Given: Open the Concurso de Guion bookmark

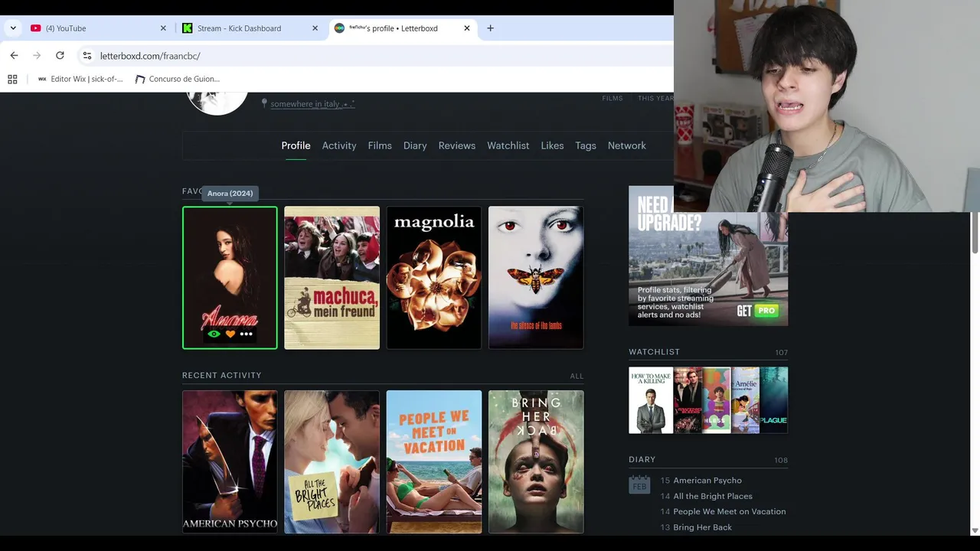Looking at the screenshot, I should (x=178, y=79).
